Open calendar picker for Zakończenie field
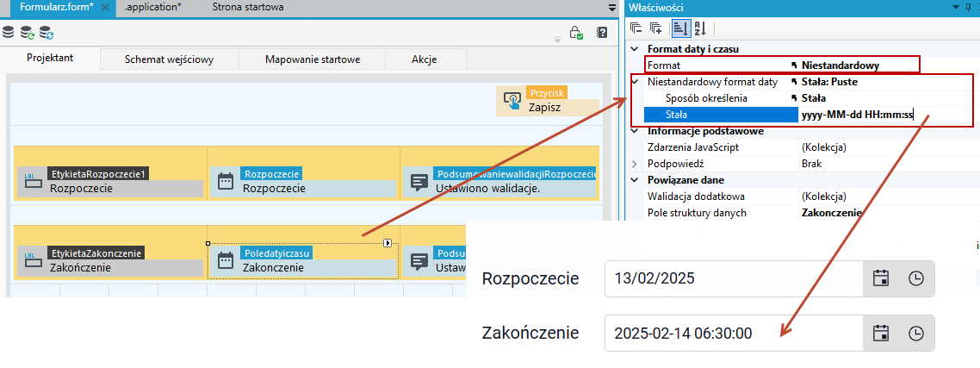This screenshot has width=980, height=368. 881,333
